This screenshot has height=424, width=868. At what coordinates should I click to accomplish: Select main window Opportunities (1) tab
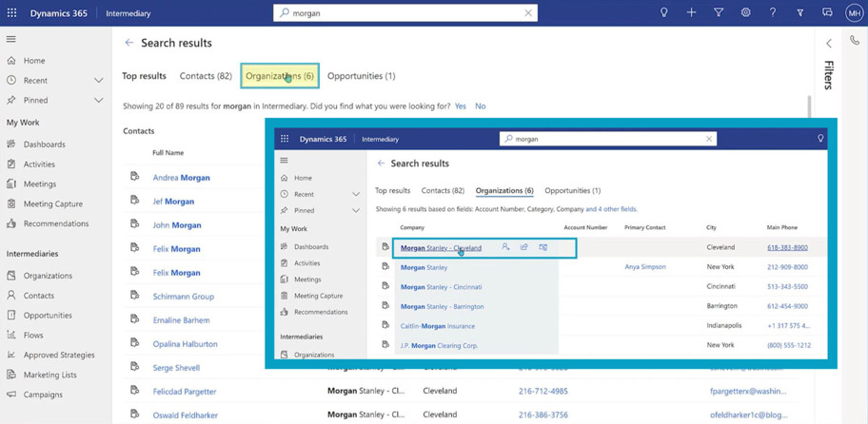tap(361, 76)
